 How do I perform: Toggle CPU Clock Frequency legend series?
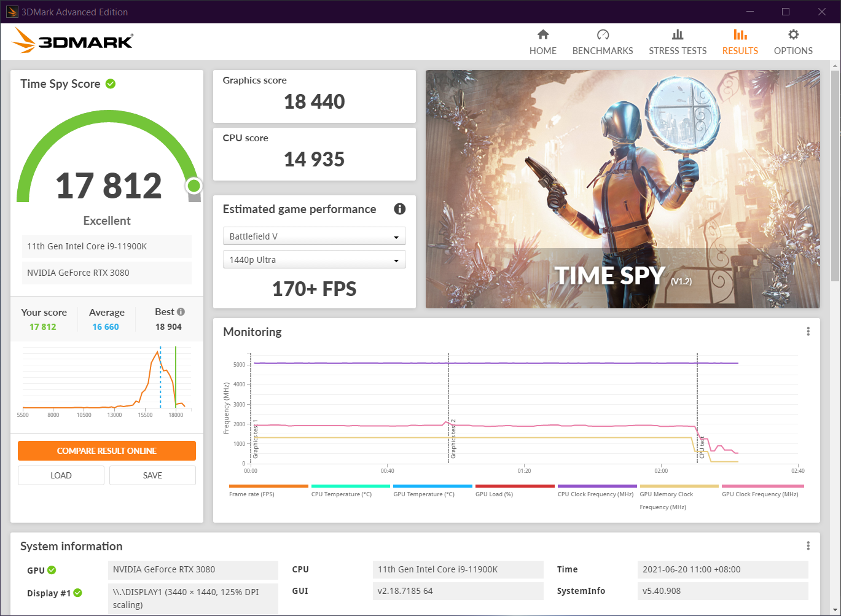click(595, 494)
